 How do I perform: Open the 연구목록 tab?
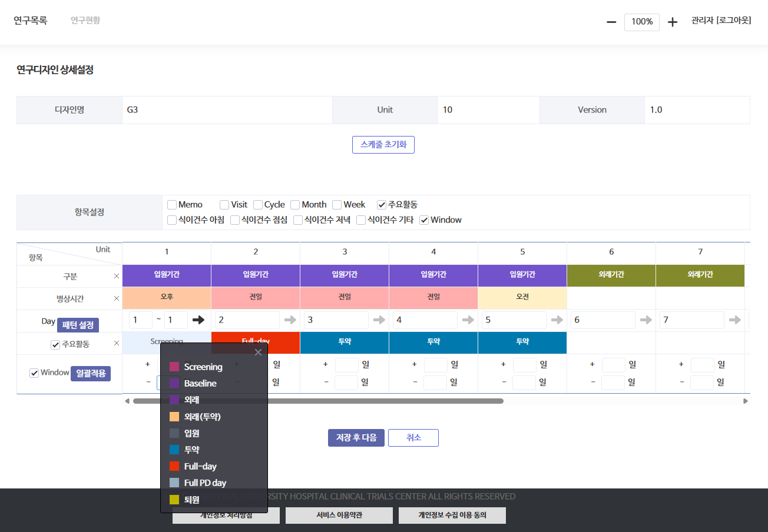coord(31,21)
